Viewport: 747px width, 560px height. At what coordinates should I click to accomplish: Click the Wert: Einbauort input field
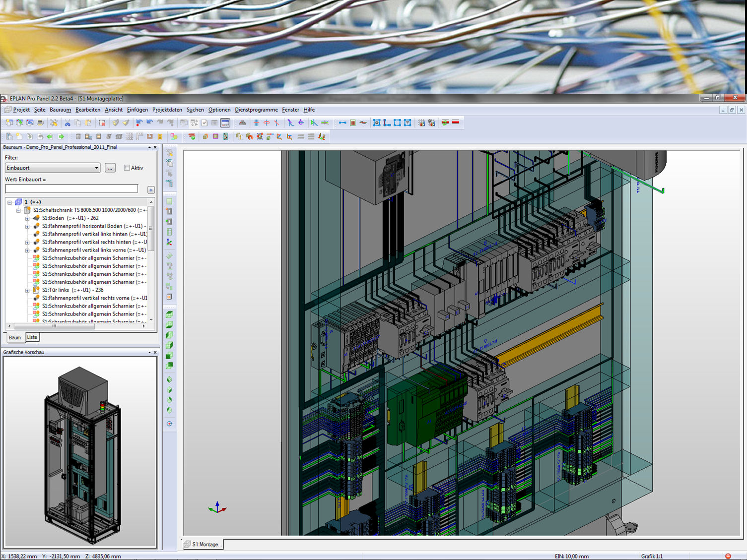coord(71,189)
